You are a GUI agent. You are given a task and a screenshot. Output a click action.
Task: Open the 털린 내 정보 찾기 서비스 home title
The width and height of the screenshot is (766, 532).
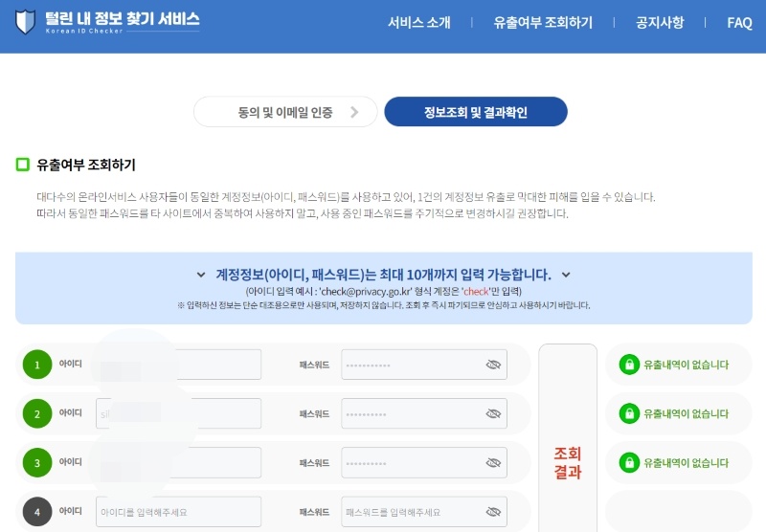(123, 18)
